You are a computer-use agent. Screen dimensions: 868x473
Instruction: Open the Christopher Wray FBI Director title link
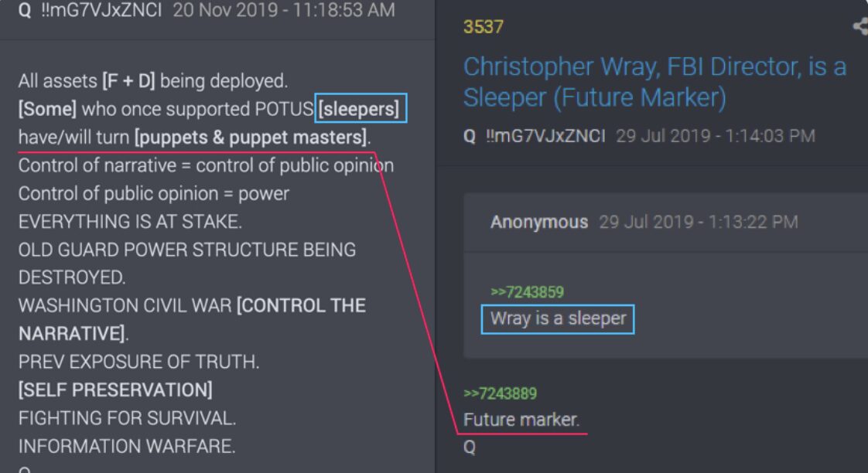[x=655, y=82]
